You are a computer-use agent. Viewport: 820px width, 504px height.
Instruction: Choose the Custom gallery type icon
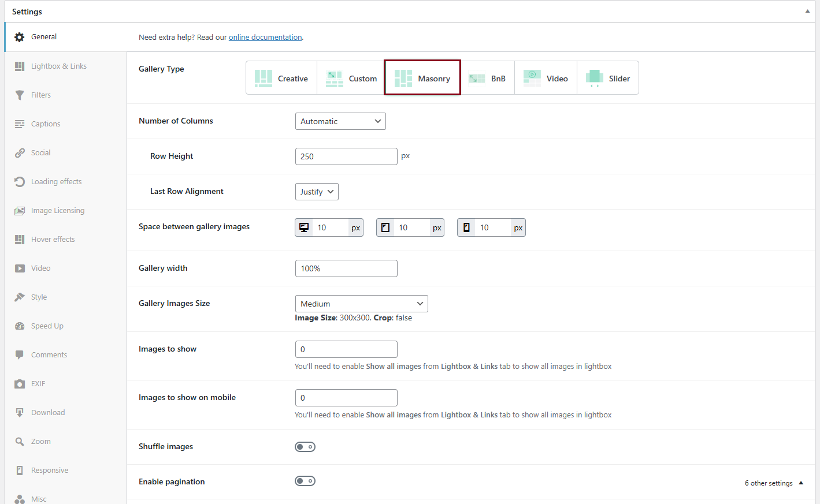pyautogui.click(x=335, y=79)
